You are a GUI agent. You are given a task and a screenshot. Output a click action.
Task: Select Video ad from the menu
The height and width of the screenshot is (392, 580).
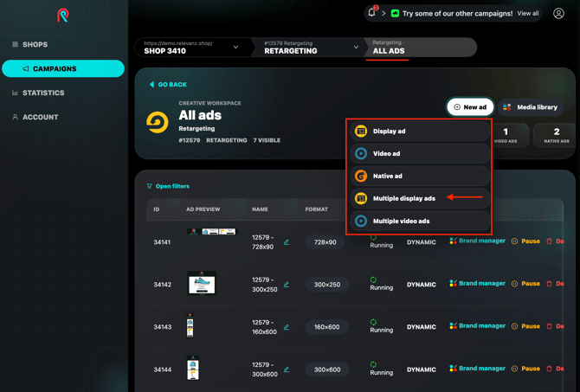pyautogui.click(x=420, y=153)
